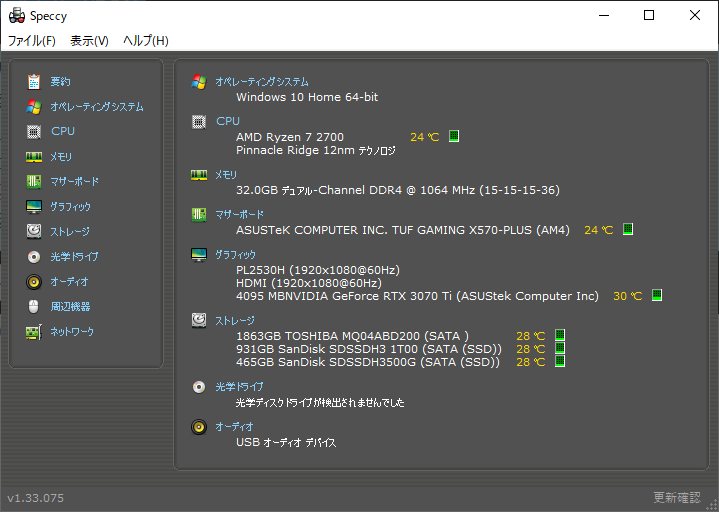Screen dimensions: 719x512
Task: Click the 要約 clipboard icon in sidebar
Action: pos(33,82)
